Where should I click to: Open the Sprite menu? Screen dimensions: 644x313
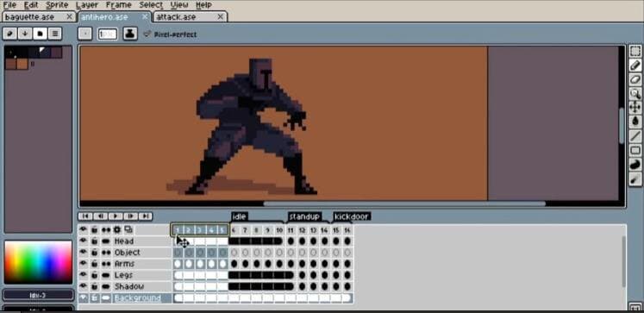(x=57, y=5)
